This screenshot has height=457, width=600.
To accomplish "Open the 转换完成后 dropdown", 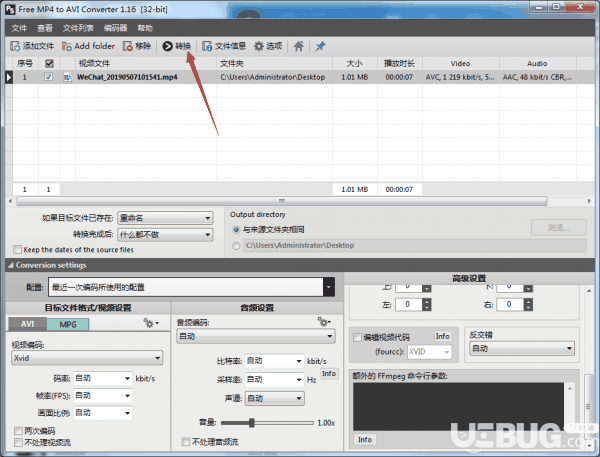I will 165,234.
